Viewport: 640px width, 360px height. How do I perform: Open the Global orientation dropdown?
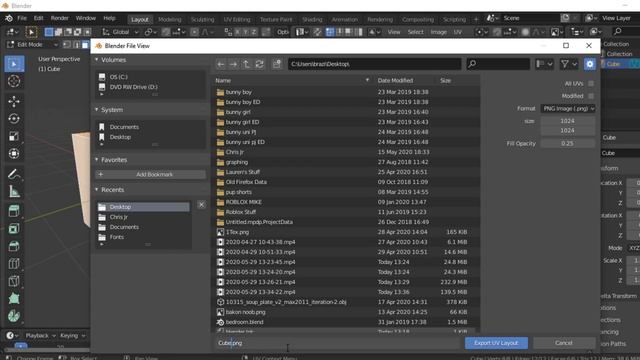coord(121,32)
